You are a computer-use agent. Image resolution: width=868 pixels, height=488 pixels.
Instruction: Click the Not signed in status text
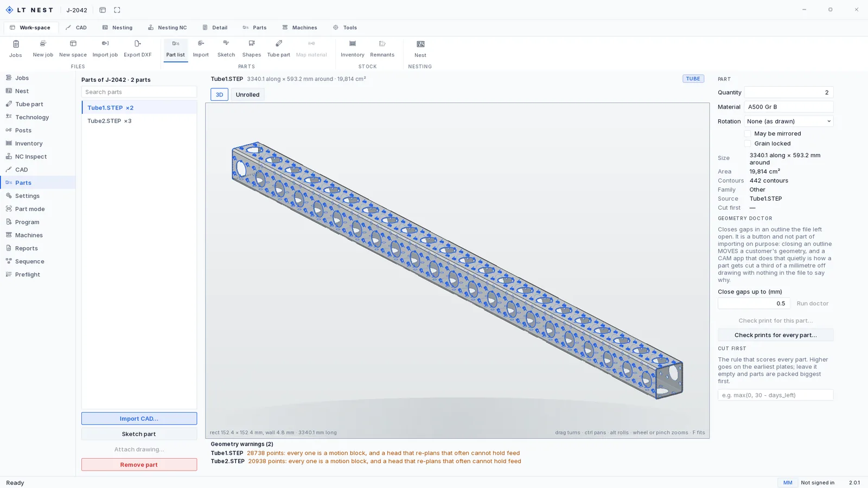pyautogui.click(x=818, y=483)
